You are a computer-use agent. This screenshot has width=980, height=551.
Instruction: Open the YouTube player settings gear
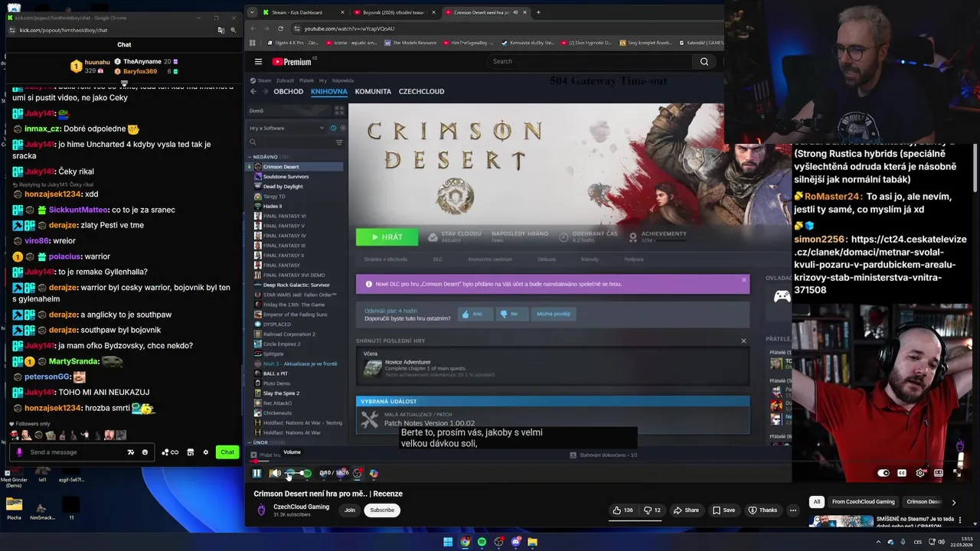click(920, 473)
